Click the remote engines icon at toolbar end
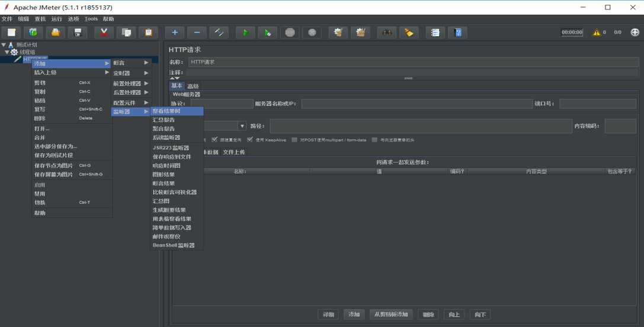This screenshot has height=327, width=644. [635, 32]
